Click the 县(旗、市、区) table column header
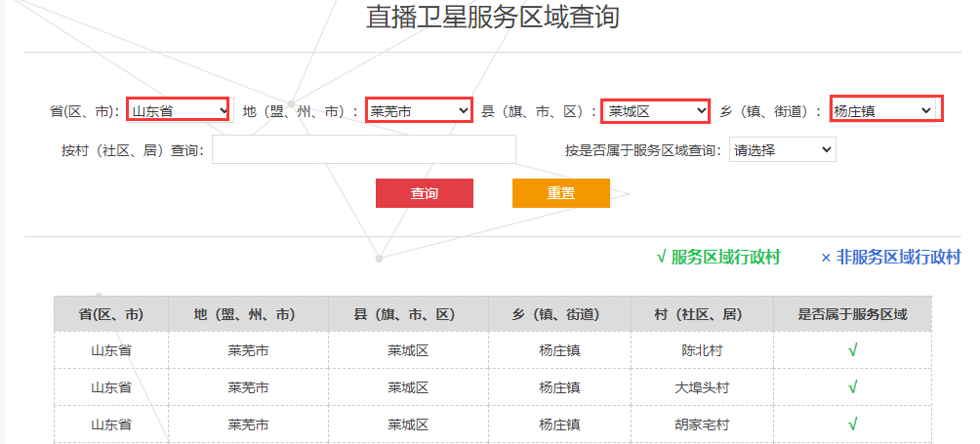This screenshot has width=980, height=444. point(408,314)
